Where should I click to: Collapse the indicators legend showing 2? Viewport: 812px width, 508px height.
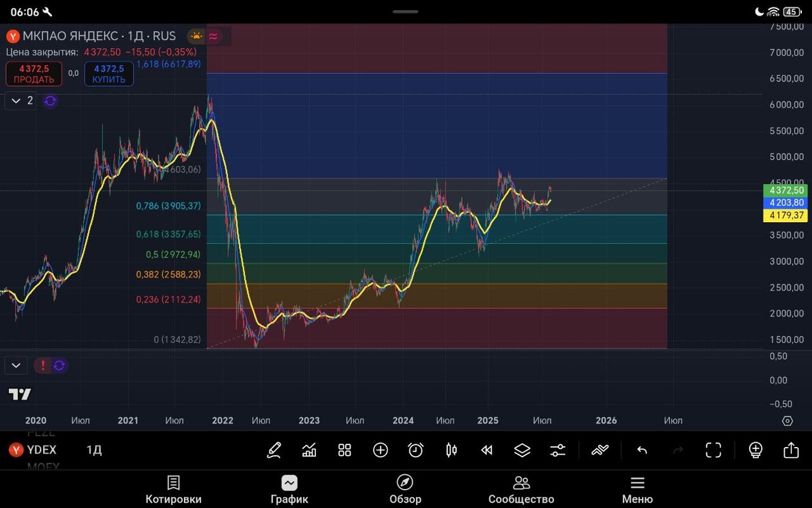[22, 101]
